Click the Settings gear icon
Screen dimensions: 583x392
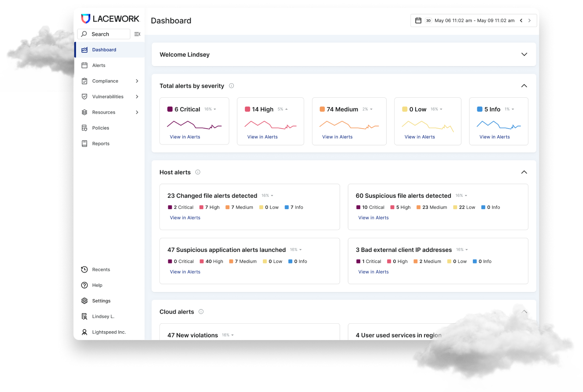[85, 301]
